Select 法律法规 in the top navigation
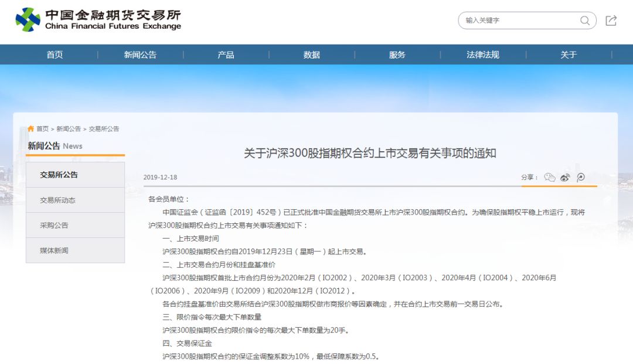Viewport: 633px width, 364px height. pos(482,55)
